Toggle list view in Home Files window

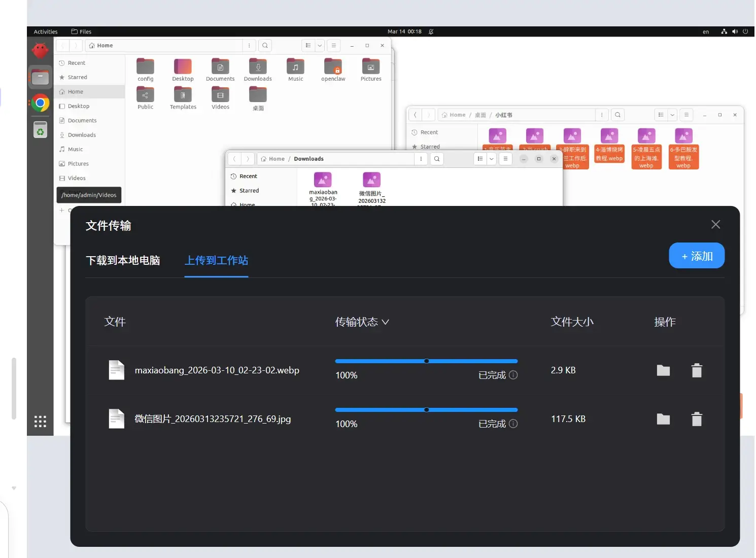click(308, 46)
